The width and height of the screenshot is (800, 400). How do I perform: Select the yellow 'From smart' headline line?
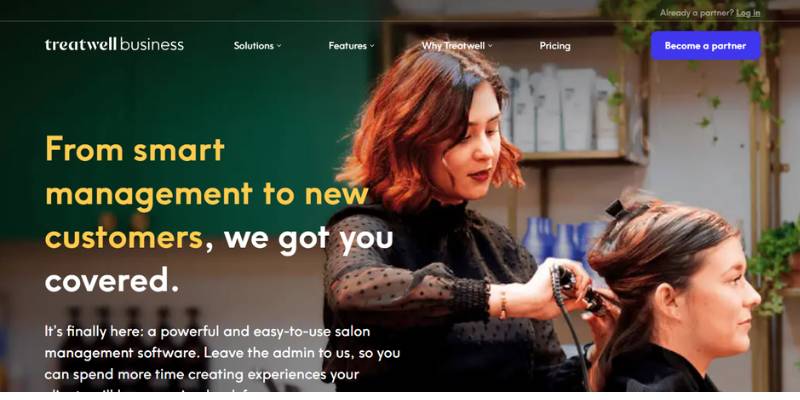[135, 149]
